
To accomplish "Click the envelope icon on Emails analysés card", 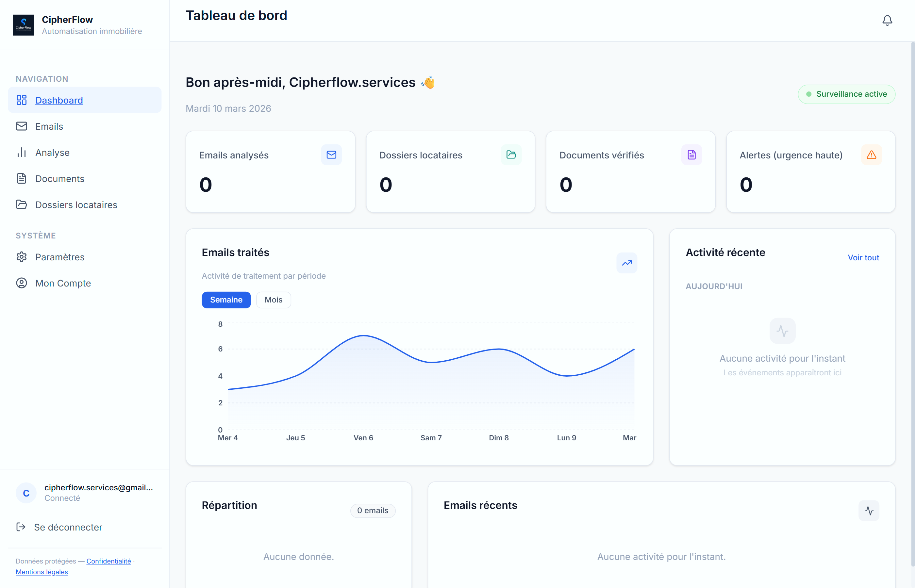I will pyautogui.click(x=331, y=155).
